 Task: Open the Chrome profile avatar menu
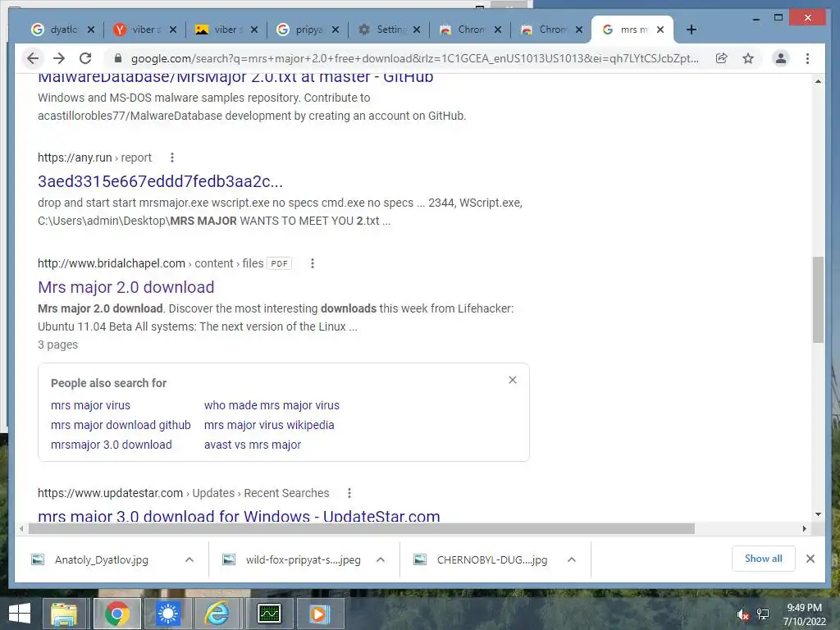[781, 58]
